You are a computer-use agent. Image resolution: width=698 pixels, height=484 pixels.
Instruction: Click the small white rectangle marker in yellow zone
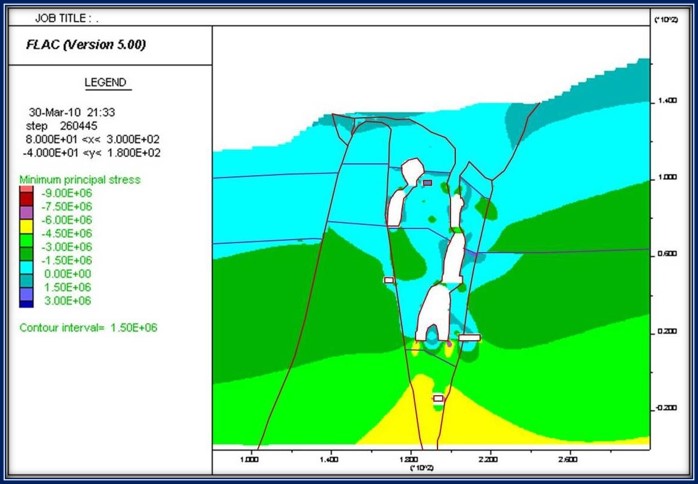437,398
